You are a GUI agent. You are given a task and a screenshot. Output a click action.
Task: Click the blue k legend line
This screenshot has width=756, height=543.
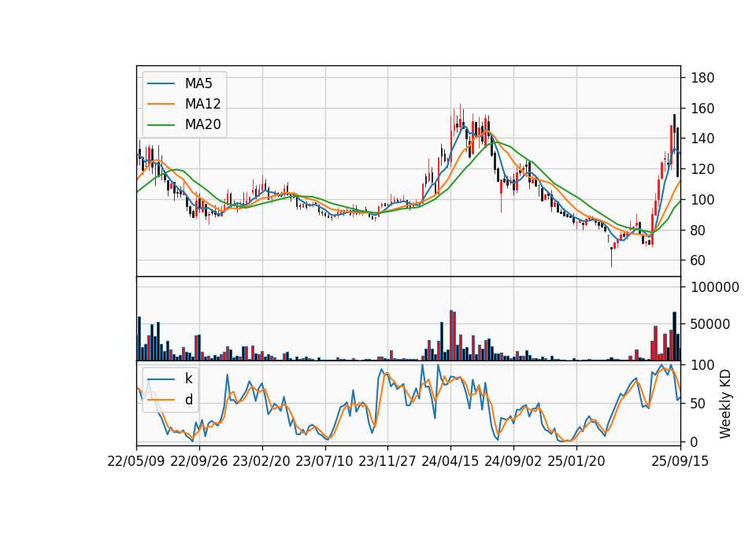click(161, 379)
